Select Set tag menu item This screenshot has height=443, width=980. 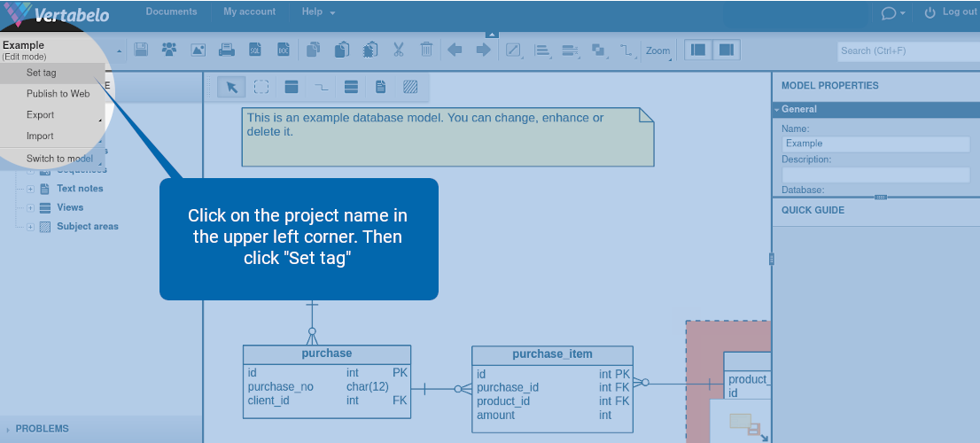(x=42, y=73)
